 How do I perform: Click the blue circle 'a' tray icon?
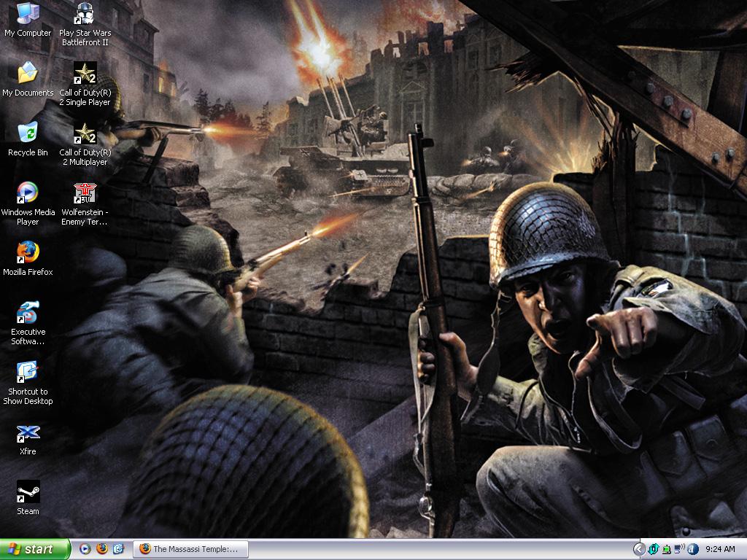[693, 550]
